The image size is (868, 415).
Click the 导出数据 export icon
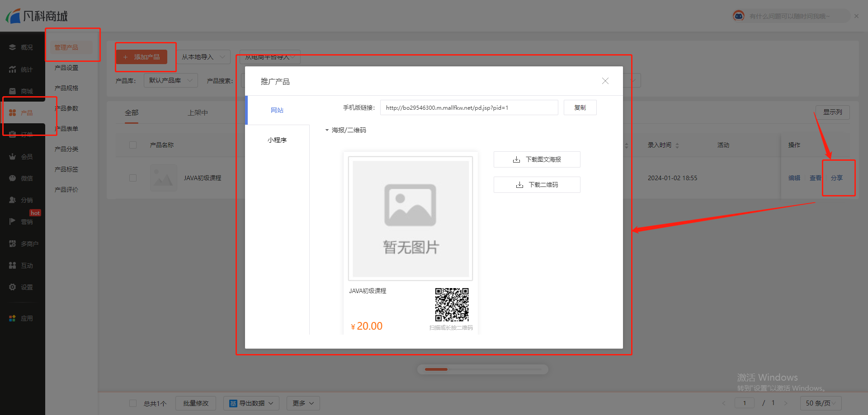233,403
